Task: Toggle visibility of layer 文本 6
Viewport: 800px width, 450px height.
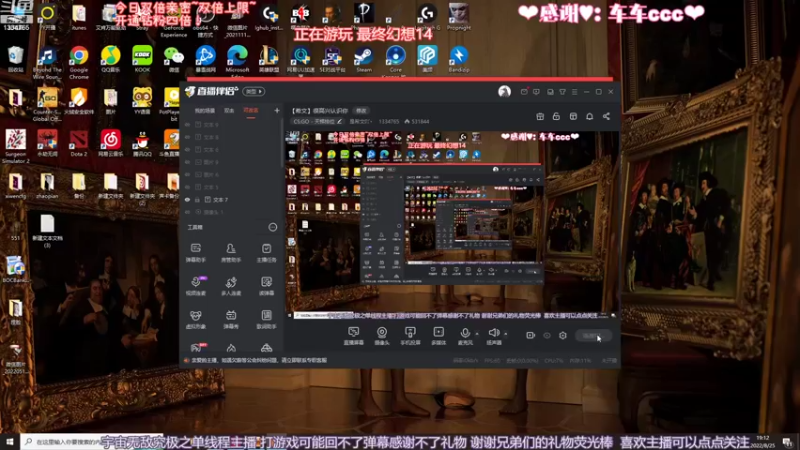Action: (188, 149)
